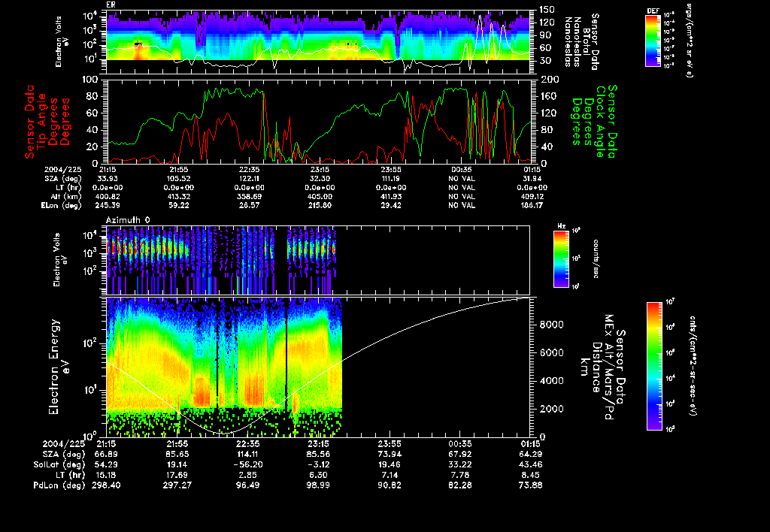Select SZA value 114.11

(x=249, y=455)
